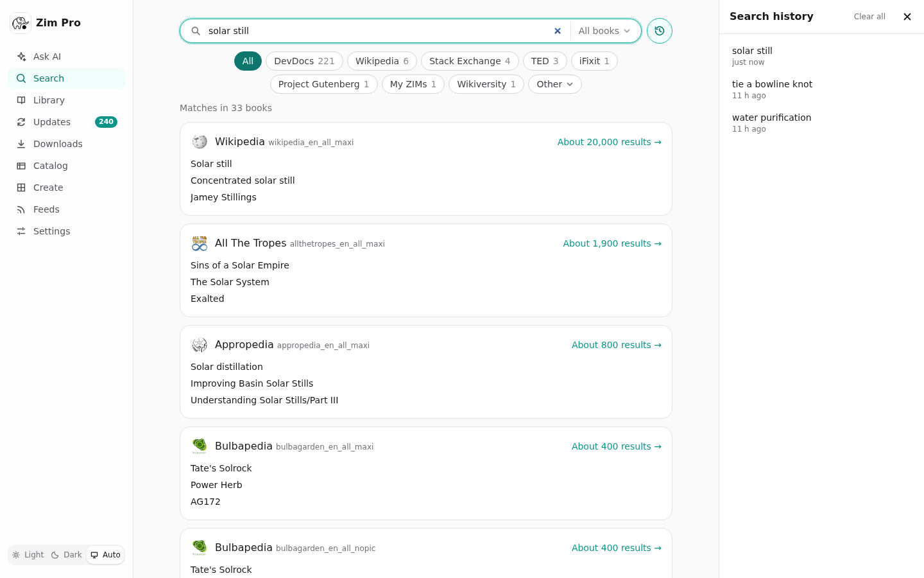This screenshot has height=578, width=924.
Task: Click the bulbagarden_en_all_nopic Bulbapedia icon
Action: [200, 548]
